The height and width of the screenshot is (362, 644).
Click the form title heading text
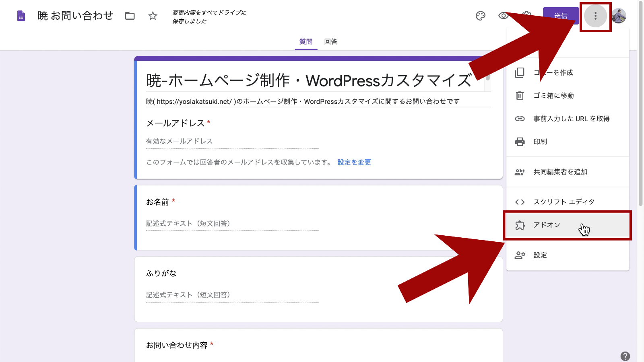pyautogui.click(x=309, y=80)
